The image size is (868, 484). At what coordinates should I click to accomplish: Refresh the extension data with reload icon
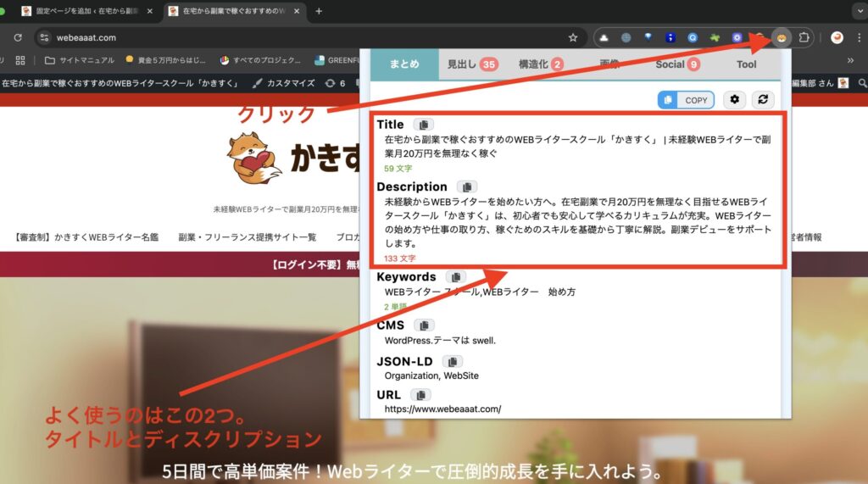pos(763,100)
